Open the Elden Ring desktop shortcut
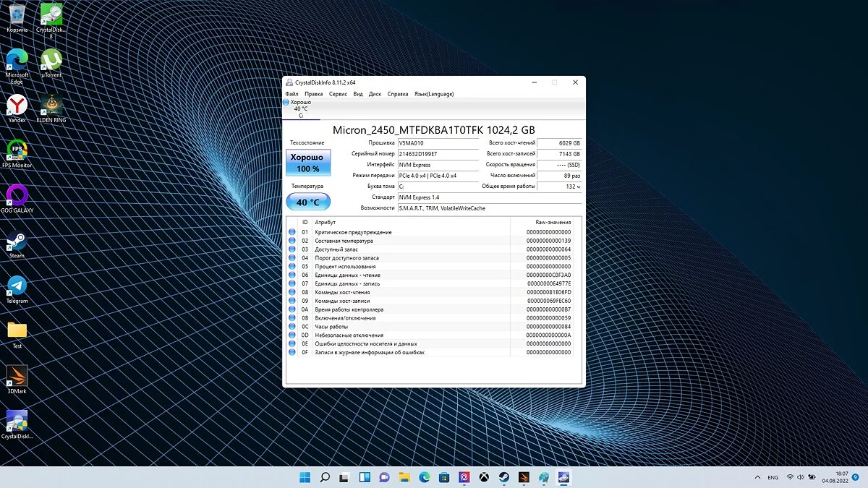The width and height of the screenshot is (868, 488). click(x=51, y=105)
